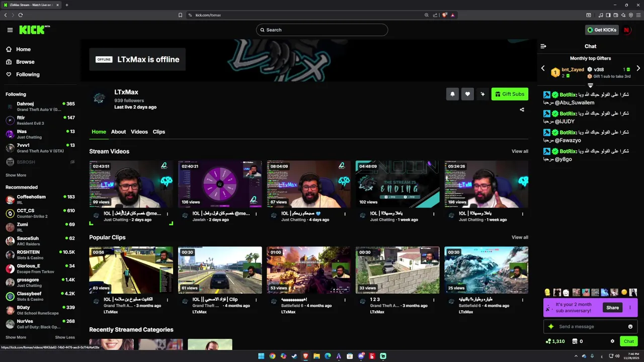Expand Show More under Following
The height and width of the screenshot is (362, 644).
click(16, 175)
